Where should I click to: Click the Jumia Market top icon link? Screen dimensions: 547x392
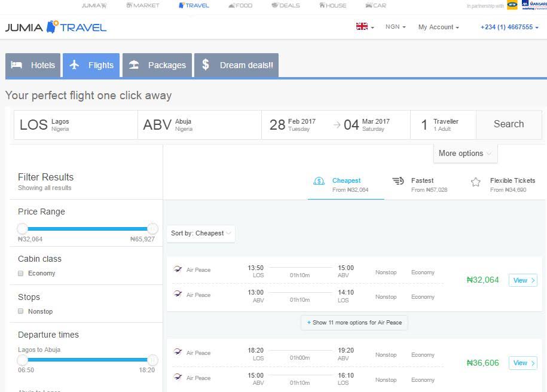point(143,5)
